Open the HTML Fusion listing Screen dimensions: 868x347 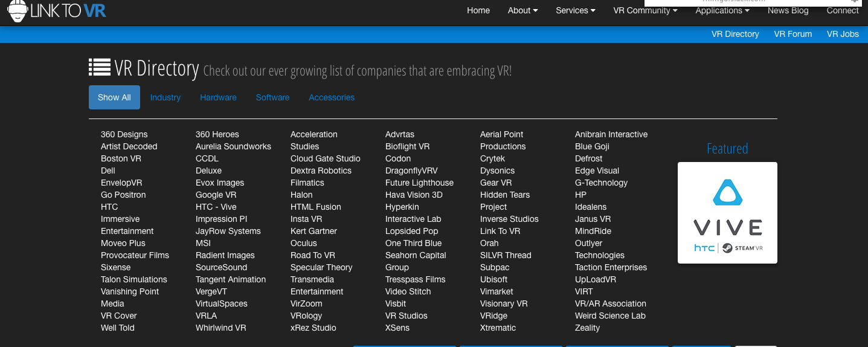[316, 207]
